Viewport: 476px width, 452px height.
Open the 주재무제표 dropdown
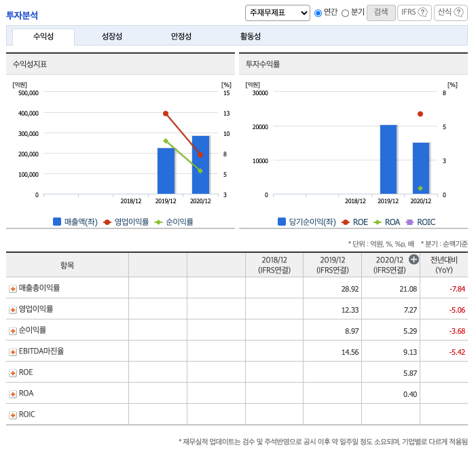tap(278, 13)
